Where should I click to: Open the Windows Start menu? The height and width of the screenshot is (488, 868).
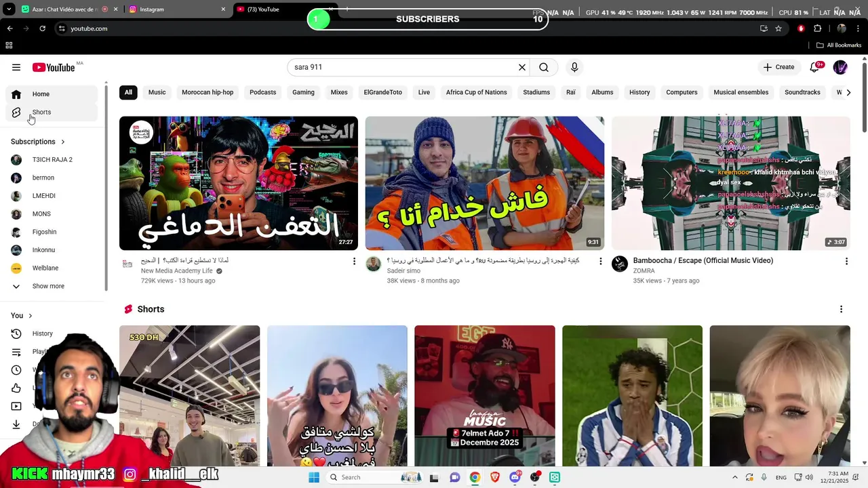pos(313,477)
